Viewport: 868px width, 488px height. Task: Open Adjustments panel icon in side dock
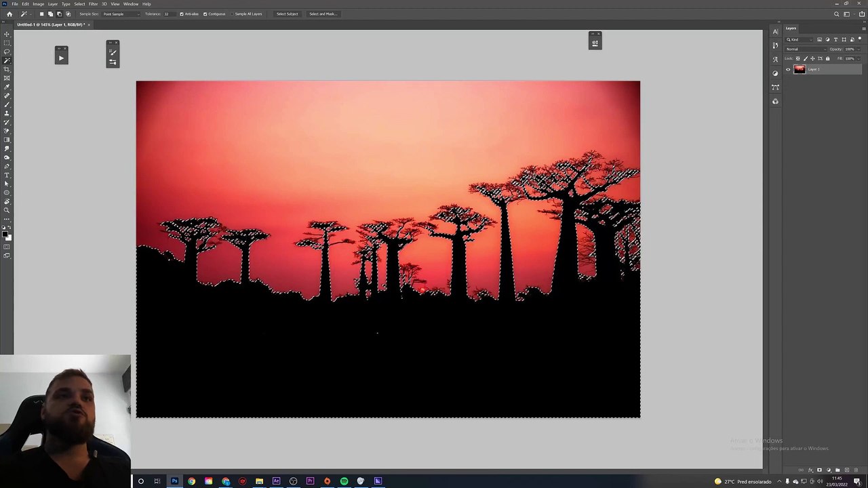point(776,73)
